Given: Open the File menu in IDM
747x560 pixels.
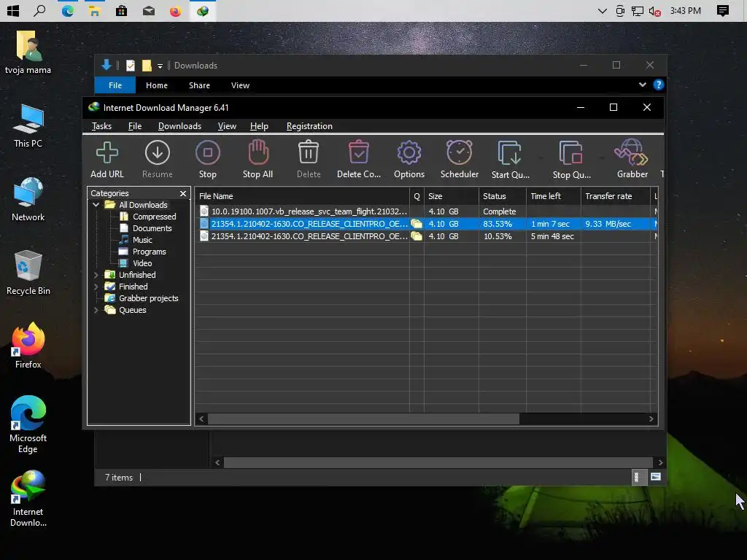Looking at the screenshot, I should [135, 126].
